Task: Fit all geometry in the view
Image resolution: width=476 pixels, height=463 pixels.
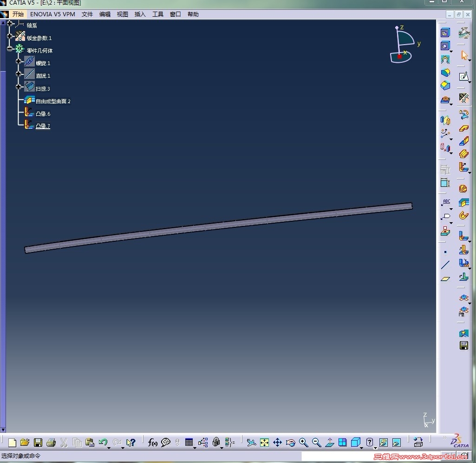Action: 264,443
